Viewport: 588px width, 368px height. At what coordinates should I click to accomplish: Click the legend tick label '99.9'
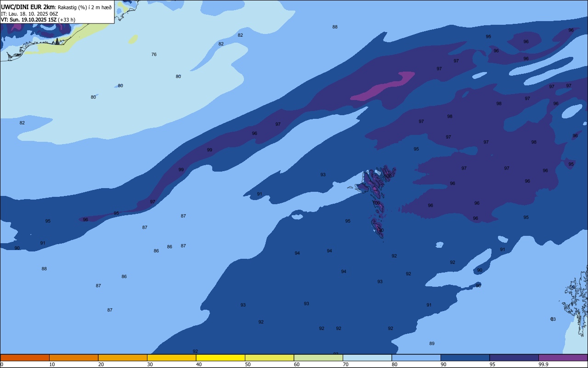[x=544, y=364]
